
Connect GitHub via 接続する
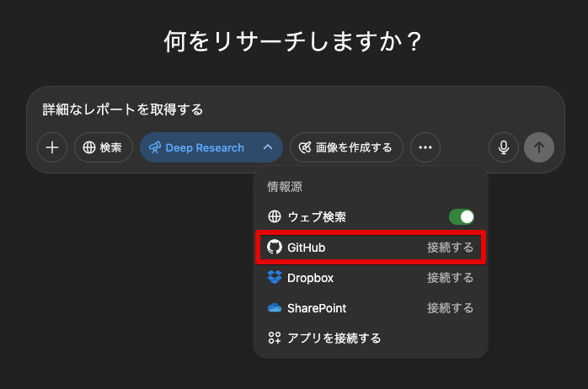coord(450,248)
